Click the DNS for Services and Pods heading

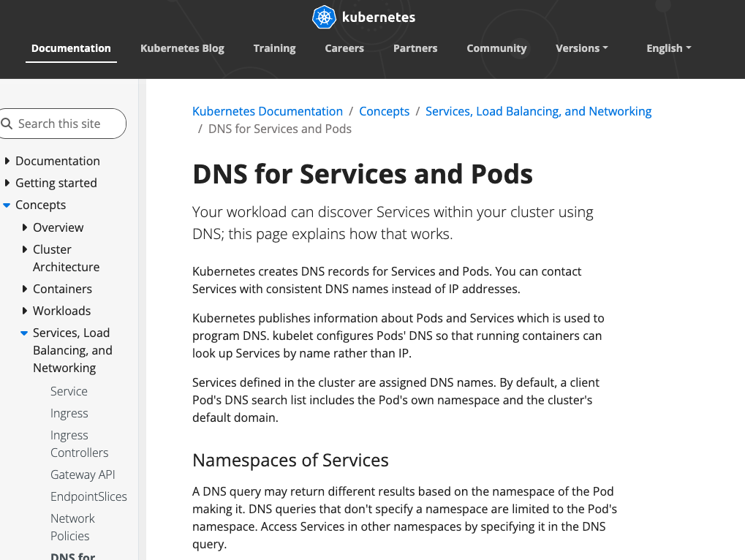click(x=363, y=174)
